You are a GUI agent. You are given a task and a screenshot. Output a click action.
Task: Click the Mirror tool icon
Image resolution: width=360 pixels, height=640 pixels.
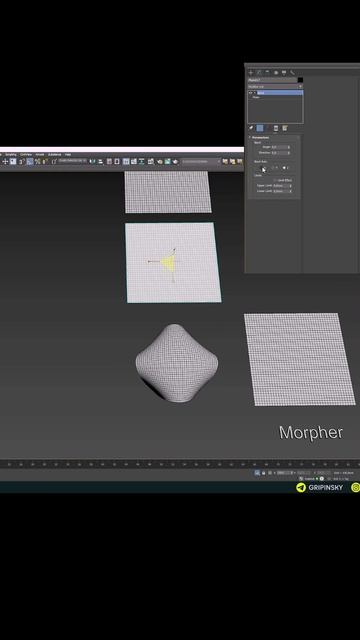point(93,161)
